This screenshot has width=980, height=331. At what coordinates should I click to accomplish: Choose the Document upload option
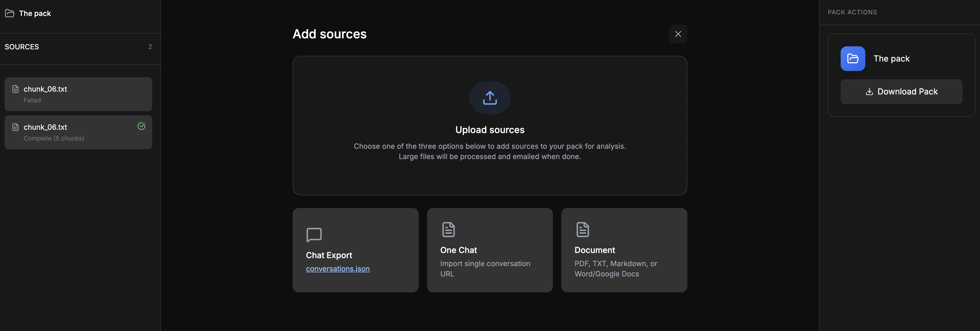click(x=624, y=250)
